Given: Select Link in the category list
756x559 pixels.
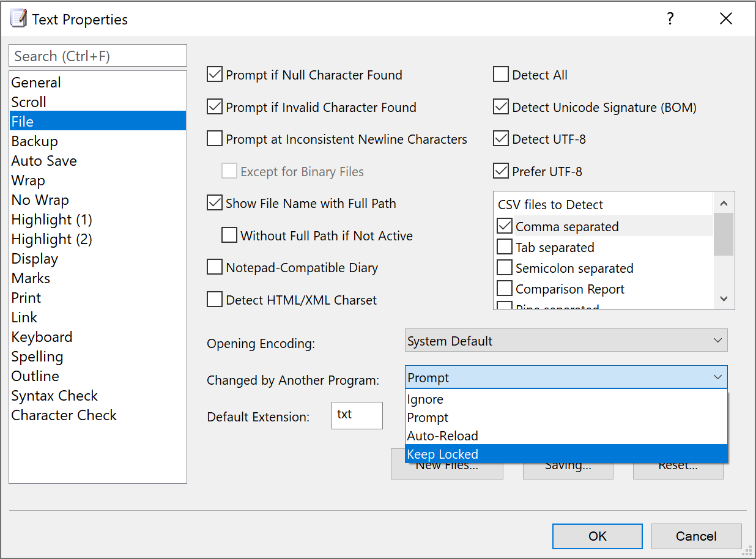Looking at the screenshot, I should [x=98, y=317].
